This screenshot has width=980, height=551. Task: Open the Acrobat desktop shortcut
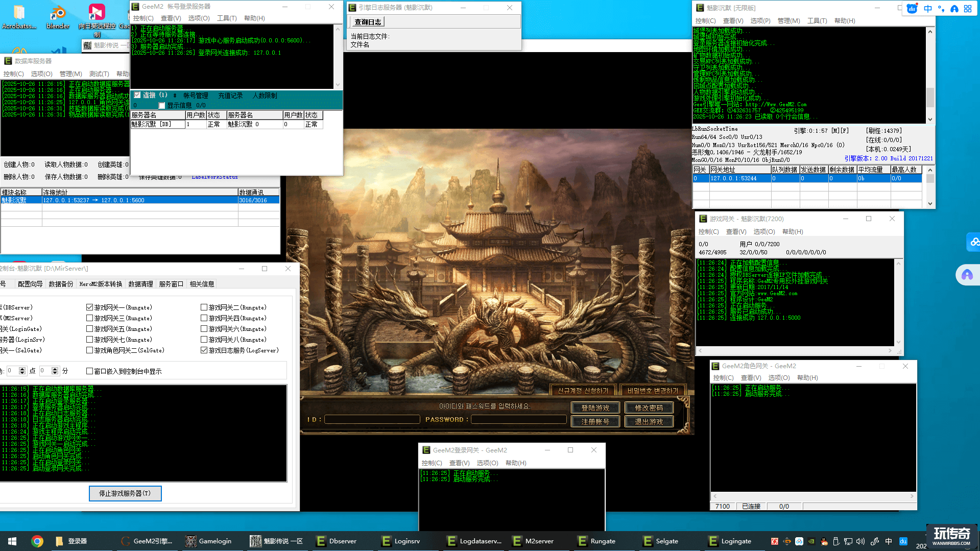click(x=19, y=16)
